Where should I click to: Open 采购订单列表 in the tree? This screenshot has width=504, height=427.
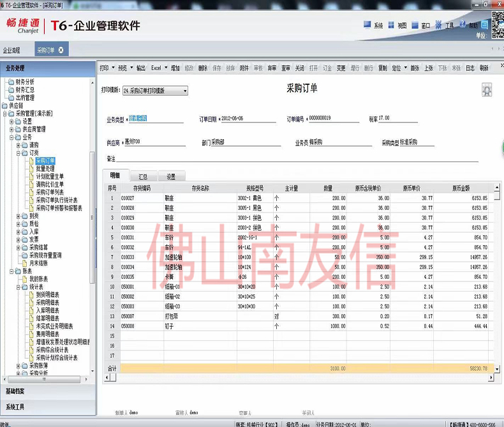pos(47,192)
